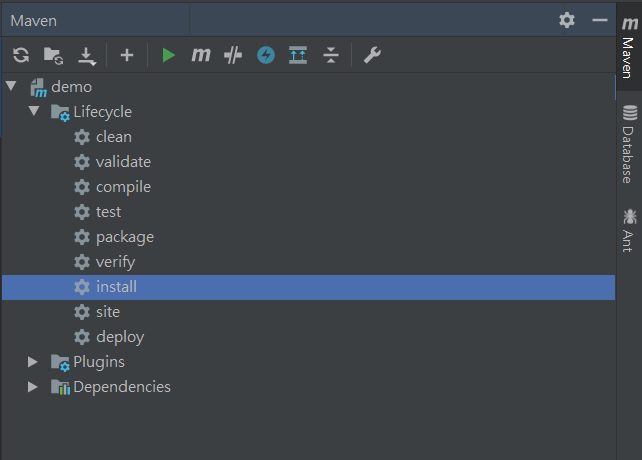Hide the Maven tool window
Image resolution: width=642 pixels, height=460 pixels.
click(600, 20)
